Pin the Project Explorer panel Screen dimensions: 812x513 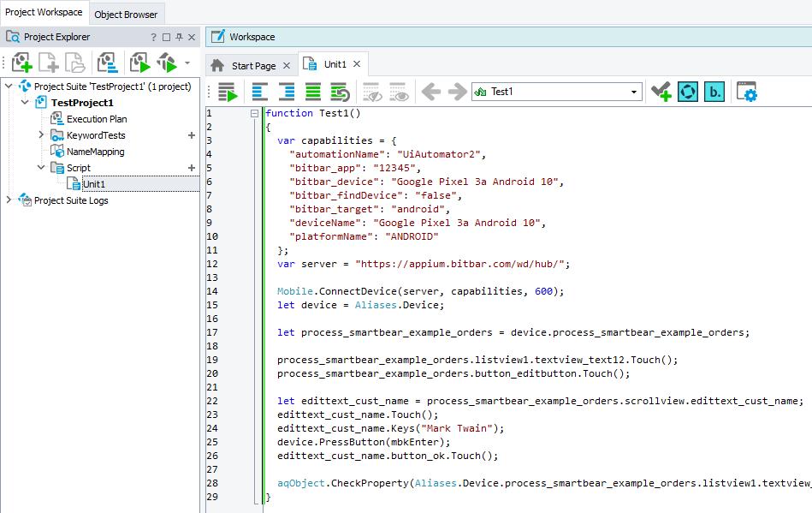point(179,38)
